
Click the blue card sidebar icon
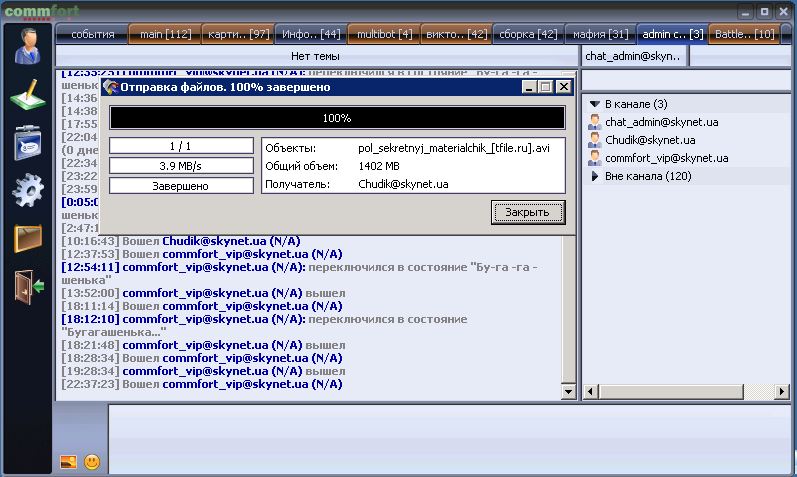[x=28, y=143]
